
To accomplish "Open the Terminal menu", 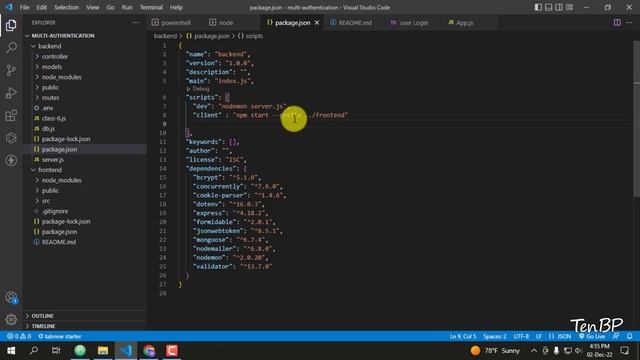I will pyautogui.click(x=151, y=7).
